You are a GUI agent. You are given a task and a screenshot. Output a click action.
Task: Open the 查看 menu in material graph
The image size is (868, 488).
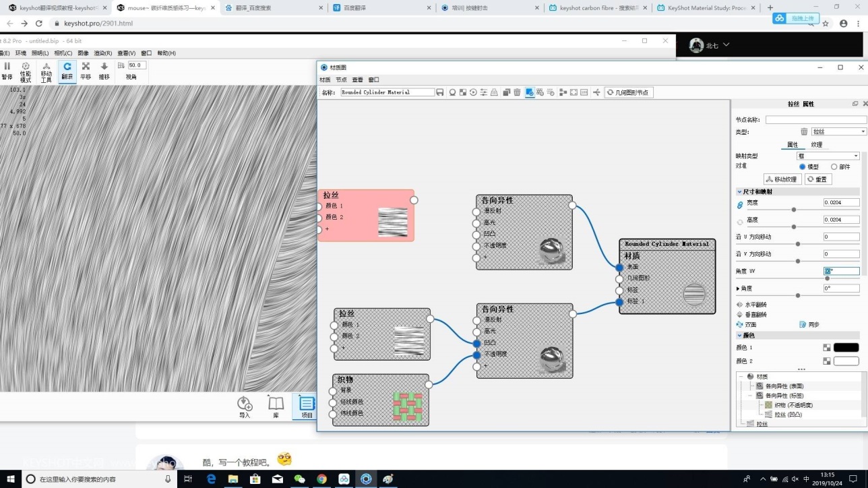[x=357, y=80]
